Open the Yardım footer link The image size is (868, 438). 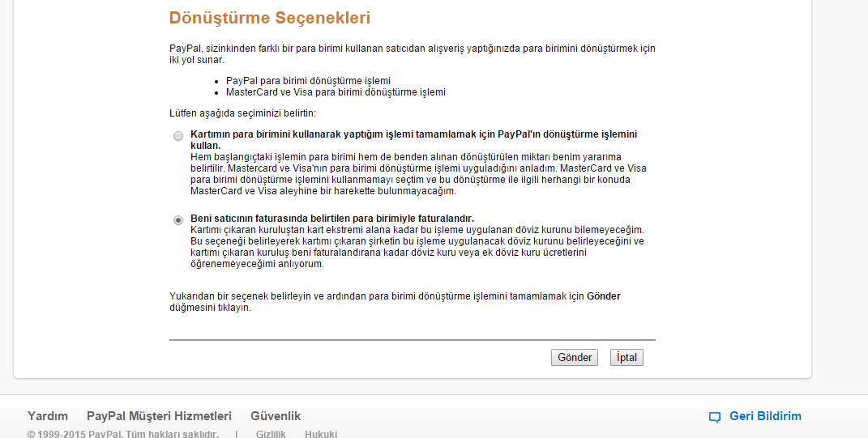tap(48, 416)
